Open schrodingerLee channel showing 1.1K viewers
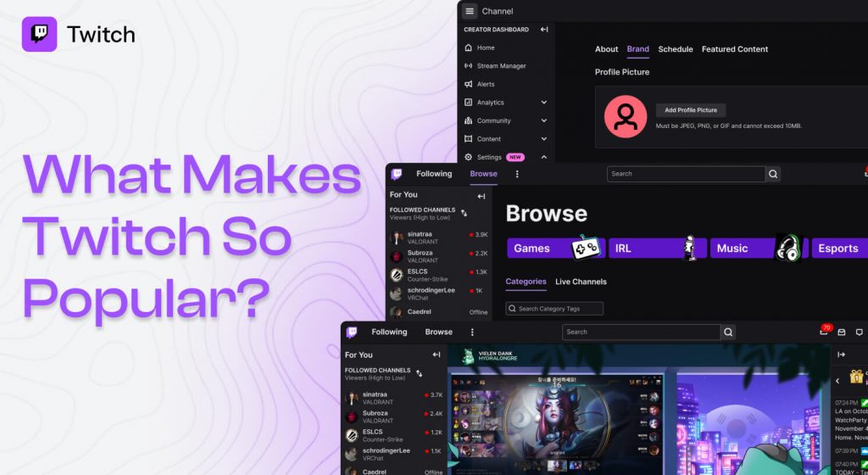The height and width of the screenshot is (475, 868). pyautogui.click(x=393, y=454)
